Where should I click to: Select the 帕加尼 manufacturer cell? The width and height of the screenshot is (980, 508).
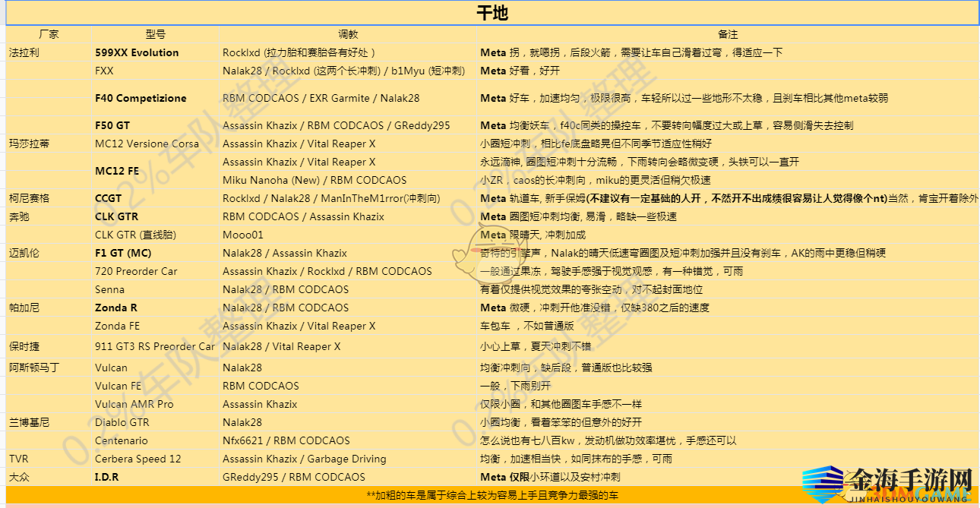(49, 308)
